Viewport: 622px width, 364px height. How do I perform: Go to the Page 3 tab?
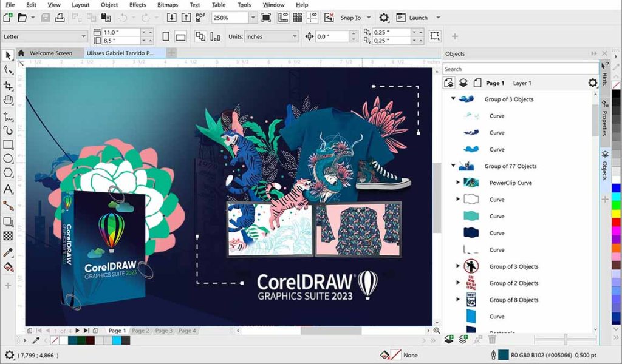click(164, 331)
